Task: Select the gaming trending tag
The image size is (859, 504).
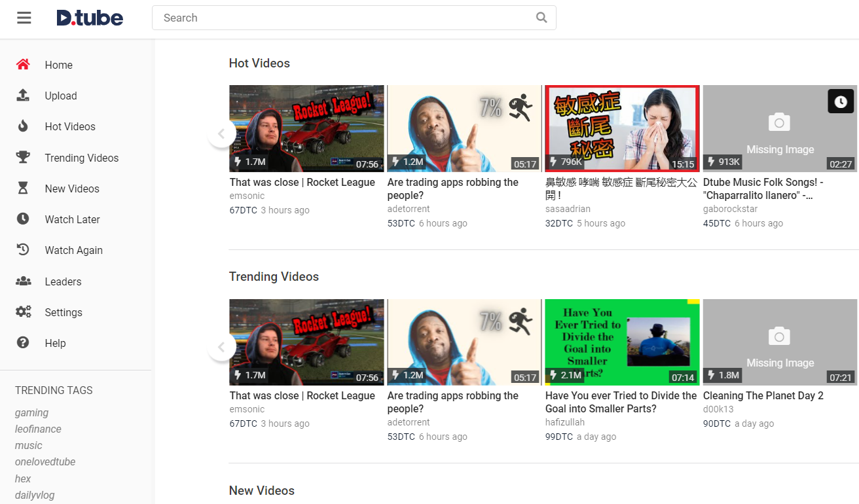Action: tap(32, 413)
